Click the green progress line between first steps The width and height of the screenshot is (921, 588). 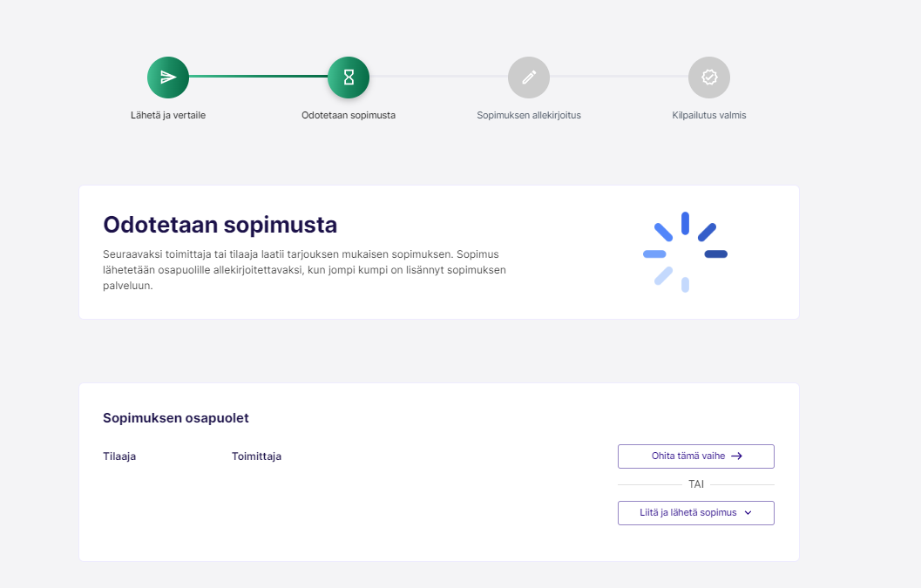coord(258,77)
